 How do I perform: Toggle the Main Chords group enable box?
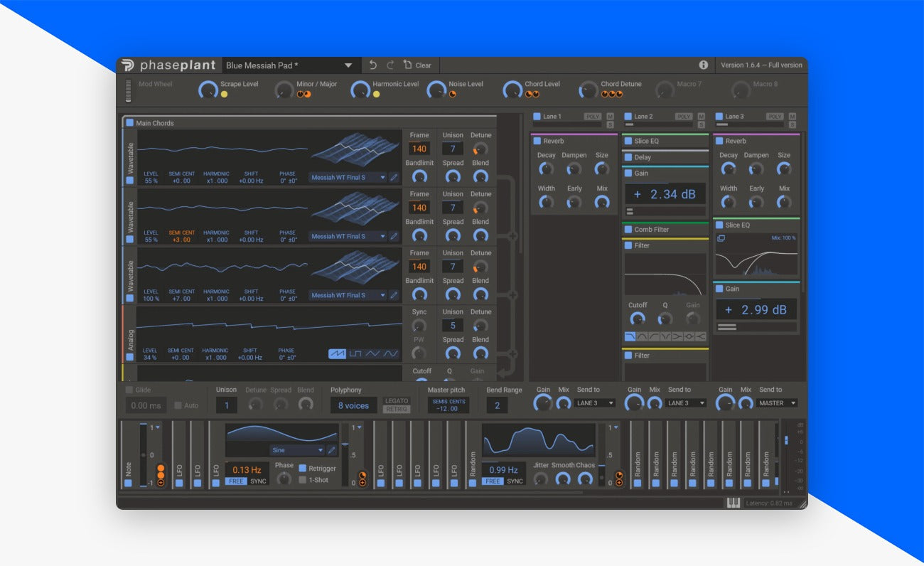coord(130,123)
